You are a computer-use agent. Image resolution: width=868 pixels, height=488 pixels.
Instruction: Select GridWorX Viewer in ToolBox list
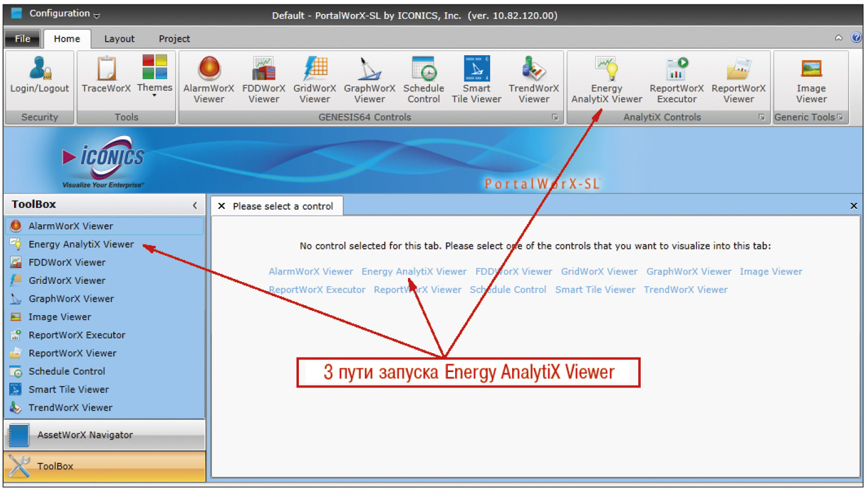click(104, 280)
